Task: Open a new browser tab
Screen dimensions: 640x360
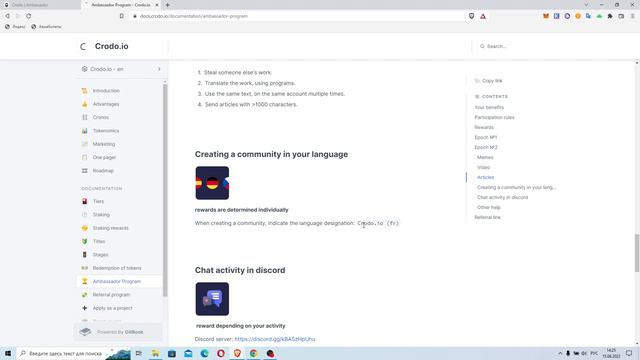Action: (x=168, y=5)
